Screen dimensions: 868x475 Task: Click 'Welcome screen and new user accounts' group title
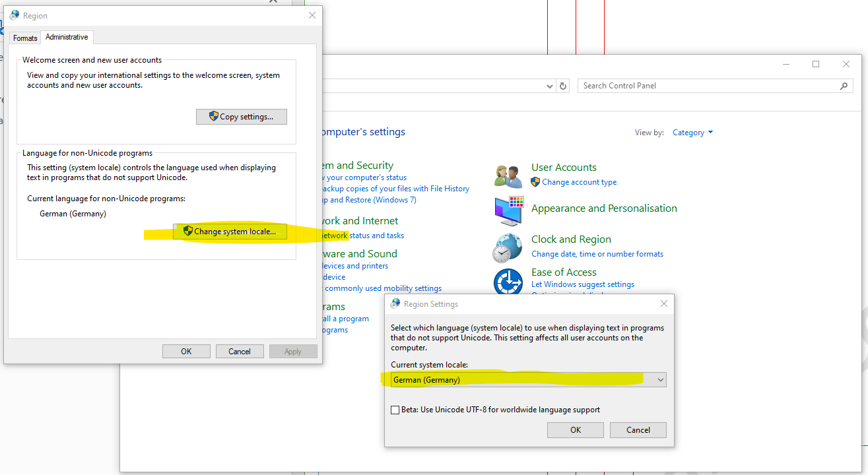92,60
